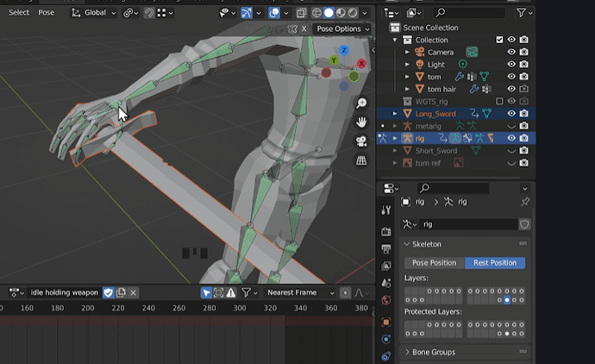Toggle camera view icon in viewport

361,141
